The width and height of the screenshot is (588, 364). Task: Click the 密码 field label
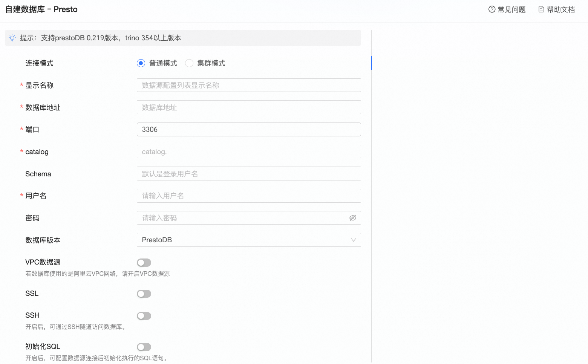[x=32, y=218]
